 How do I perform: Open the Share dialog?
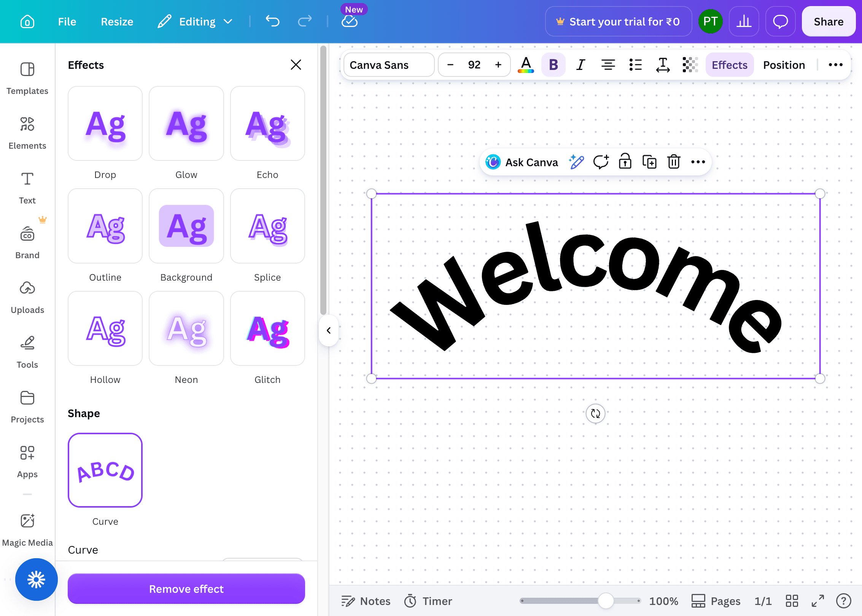829,22
